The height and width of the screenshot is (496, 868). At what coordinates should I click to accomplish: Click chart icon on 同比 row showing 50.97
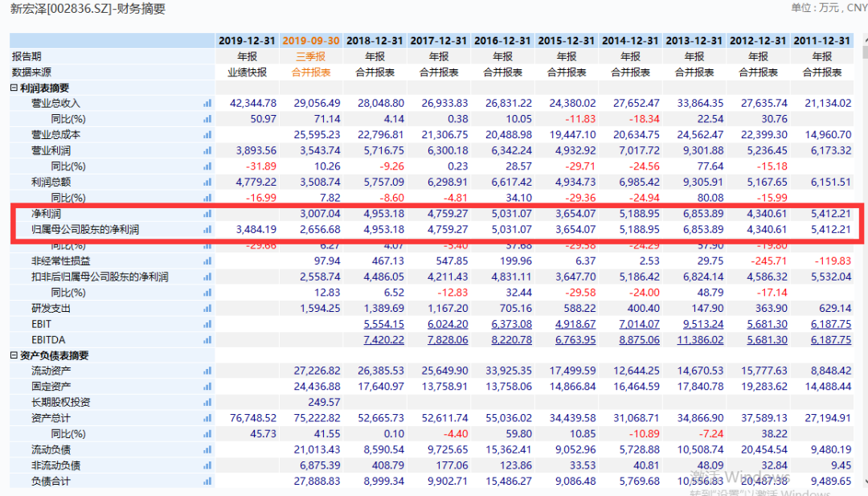click(207, 119)
